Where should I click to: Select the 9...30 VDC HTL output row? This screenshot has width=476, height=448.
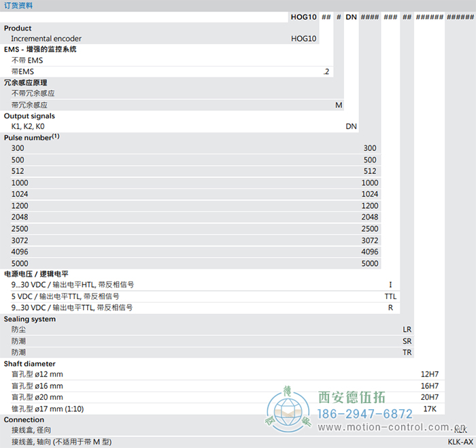[73, 285]
